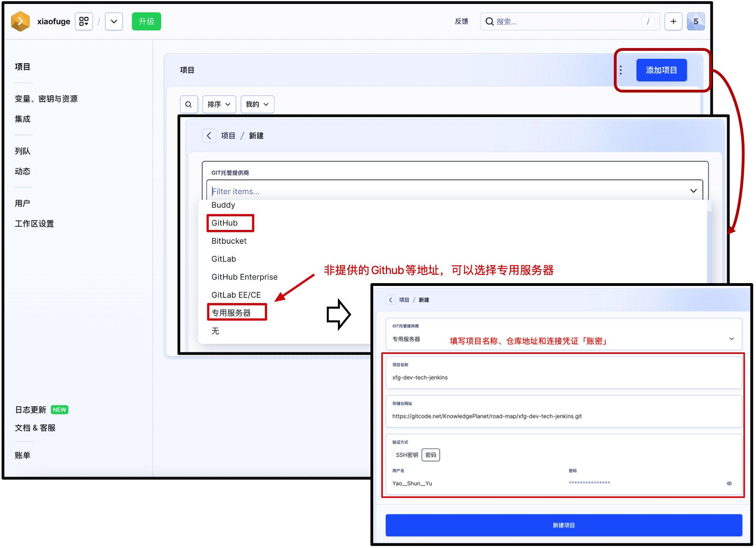Image resolution: width=756 pixels, height=548 pixels.
Task: Open the user avatar labeled 5
Action: (x=696, y=21)
